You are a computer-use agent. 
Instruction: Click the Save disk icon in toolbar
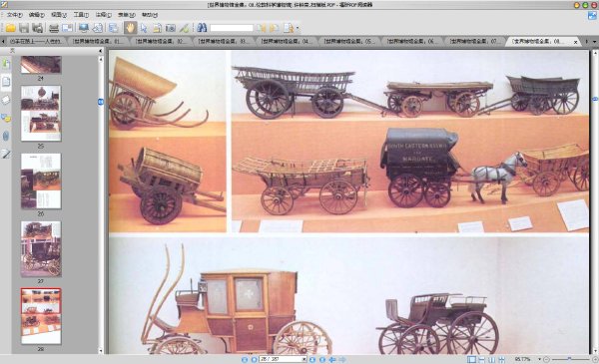pyautogui.click(x=24, y=28)
